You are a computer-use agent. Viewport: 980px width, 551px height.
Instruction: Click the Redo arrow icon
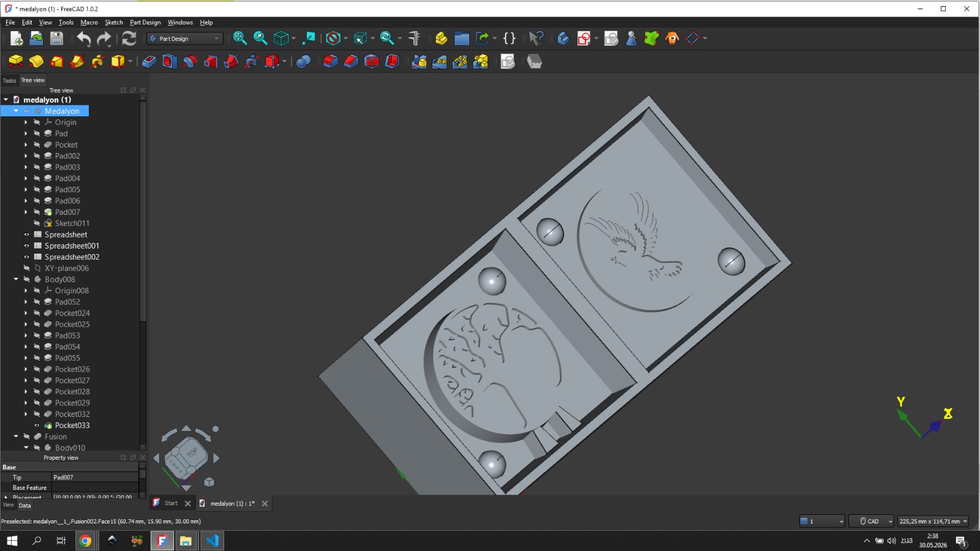point(104,39)
